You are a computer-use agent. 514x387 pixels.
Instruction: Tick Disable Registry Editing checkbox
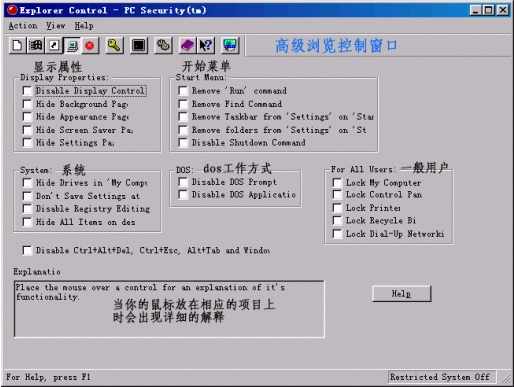pyautogui.click(x=27, y=209)
